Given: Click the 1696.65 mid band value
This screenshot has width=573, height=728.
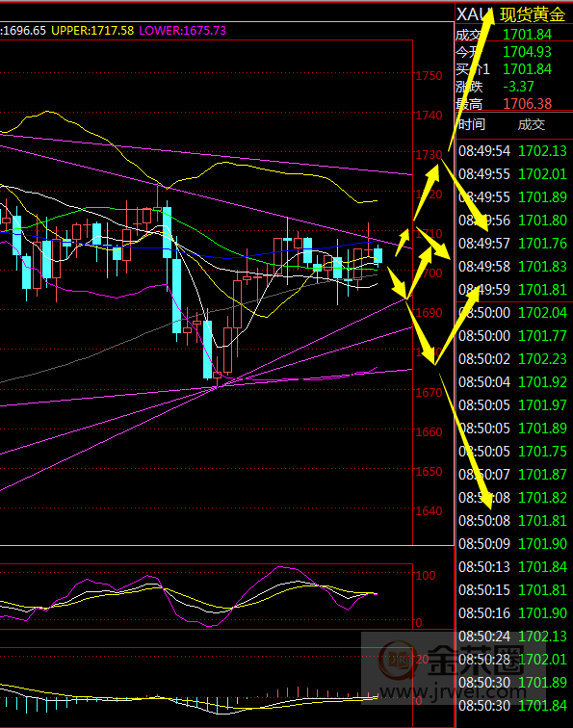Looking at the screenshot, I should point(25,31).
